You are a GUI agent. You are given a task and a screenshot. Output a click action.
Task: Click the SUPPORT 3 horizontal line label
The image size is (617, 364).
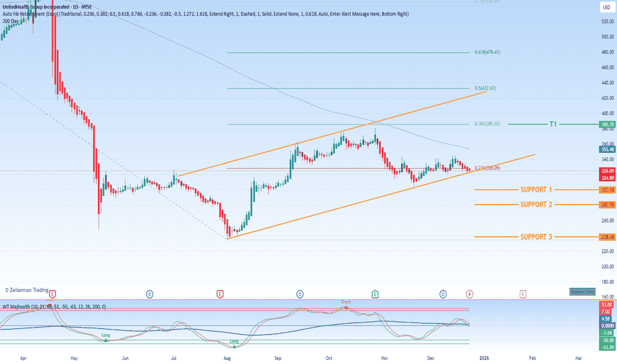click(536, 237)
